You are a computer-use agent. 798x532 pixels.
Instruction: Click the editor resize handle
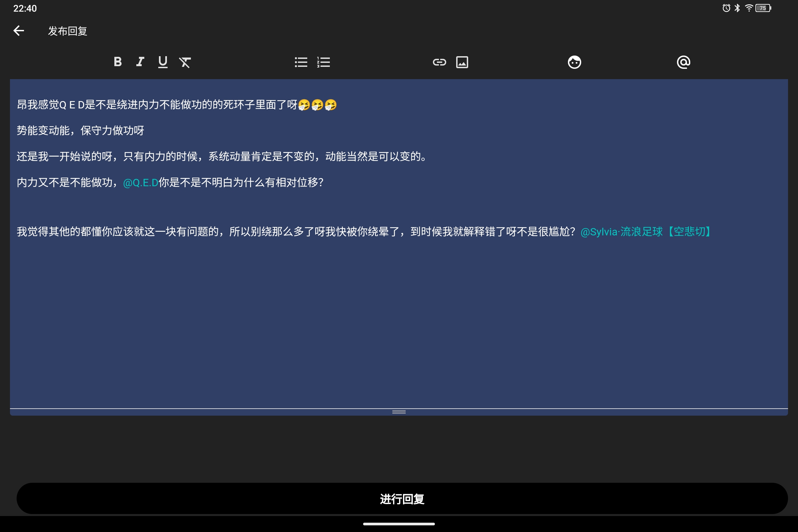click(x=399, y=412)
